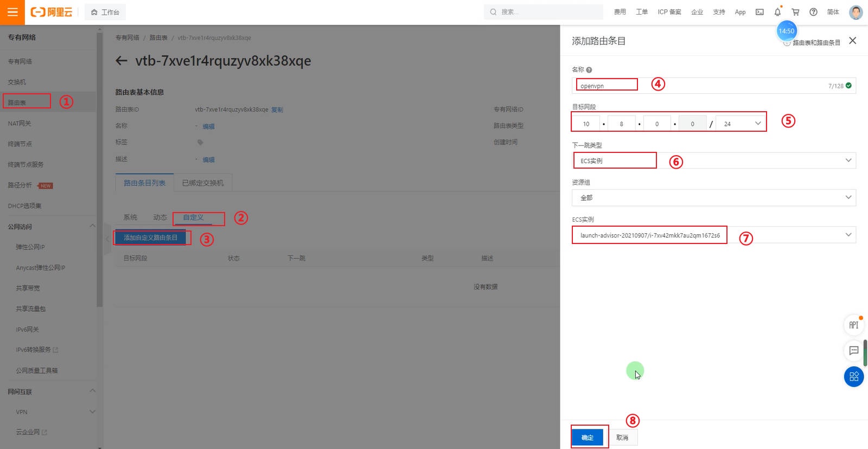The width and height of the screenshot is (868, 449).
Task: Click the 确定 confirm button
Action: [x=588, y=437]
